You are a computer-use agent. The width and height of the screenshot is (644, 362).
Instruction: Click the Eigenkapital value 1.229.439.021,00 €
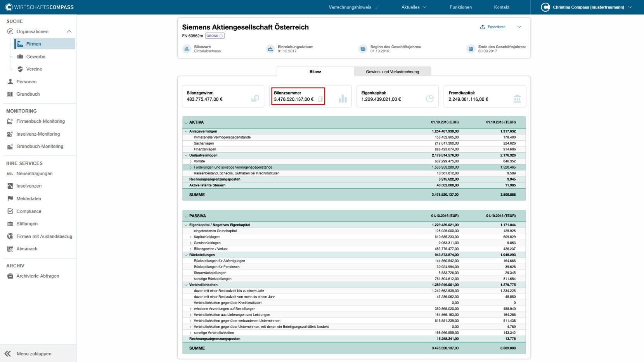(381, 99)
